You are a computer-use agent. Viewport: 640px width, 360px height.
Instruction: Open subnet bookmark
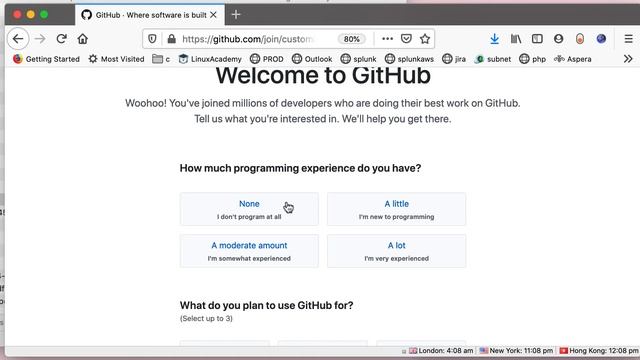click(493, 59)
